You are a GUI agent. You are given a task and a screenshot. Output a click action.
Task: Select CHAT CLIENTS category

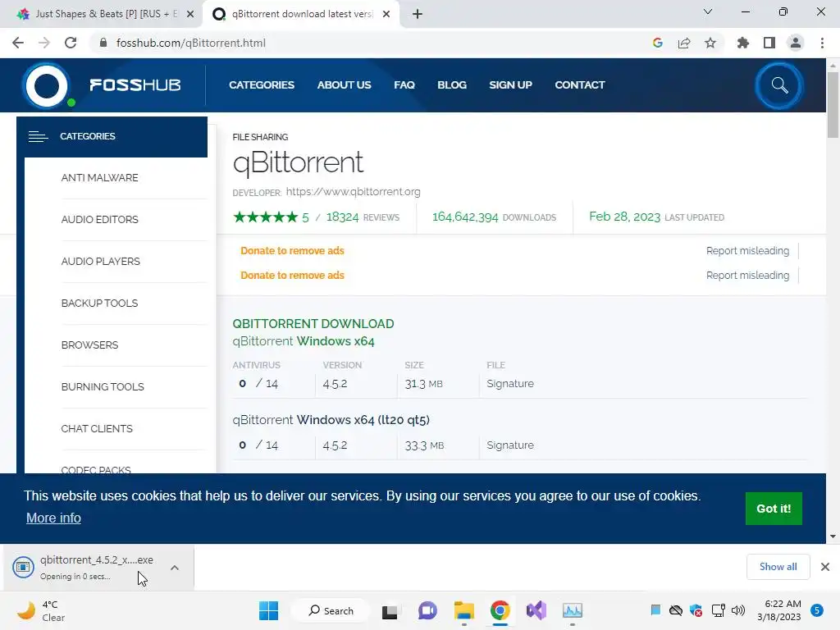(x=97, y=428)
